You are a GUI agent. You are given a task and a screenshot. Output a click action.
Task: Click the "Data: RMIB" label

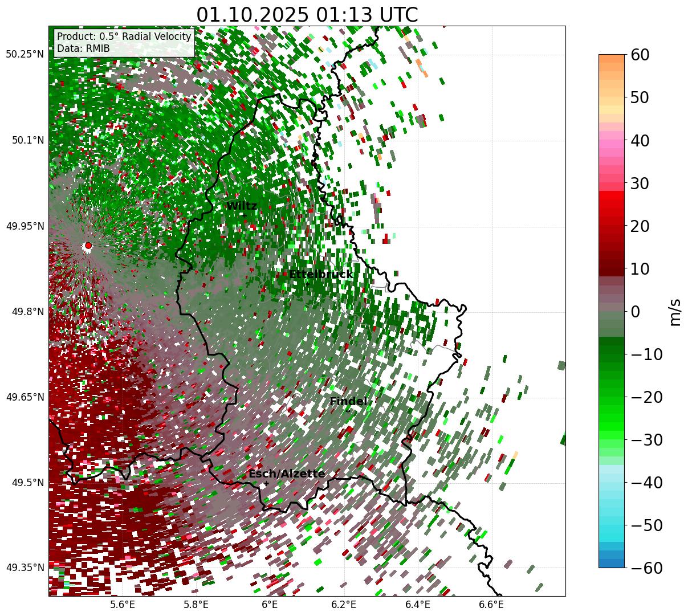[x=83, y=48]
